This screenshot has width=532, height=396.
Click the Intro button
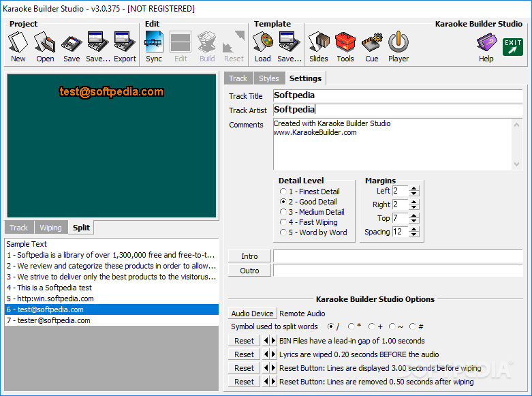point(249,256)
